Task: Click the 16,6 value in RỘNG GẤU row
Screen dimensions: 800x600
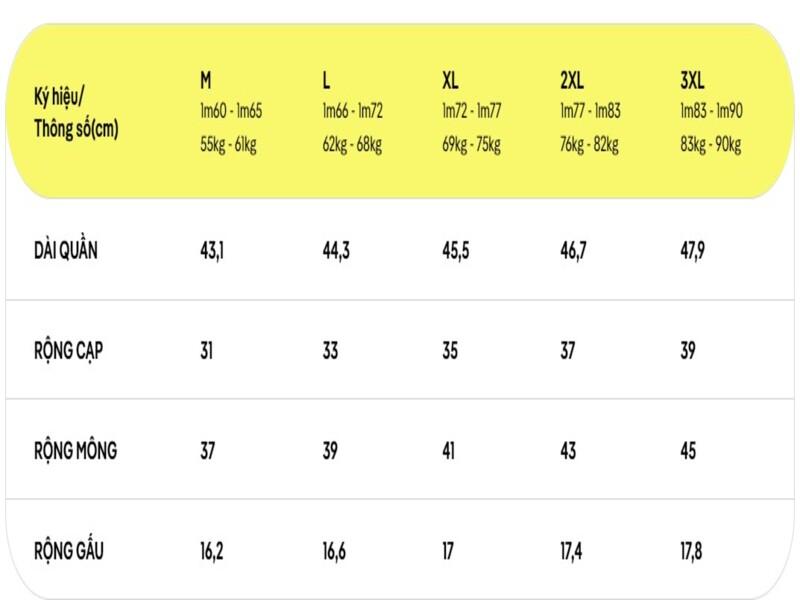Action: (x=334, y=550)
